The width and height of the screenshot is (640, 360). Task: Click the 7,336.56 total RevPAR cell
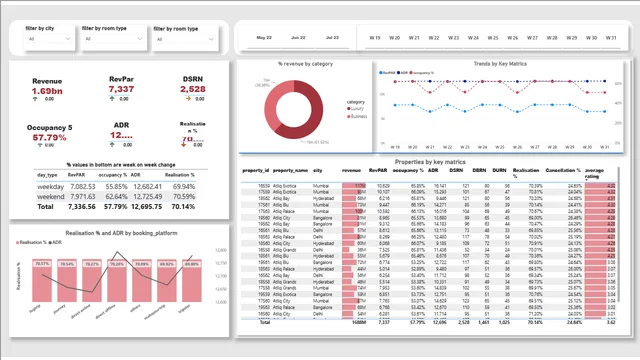(x=82, y=207)
